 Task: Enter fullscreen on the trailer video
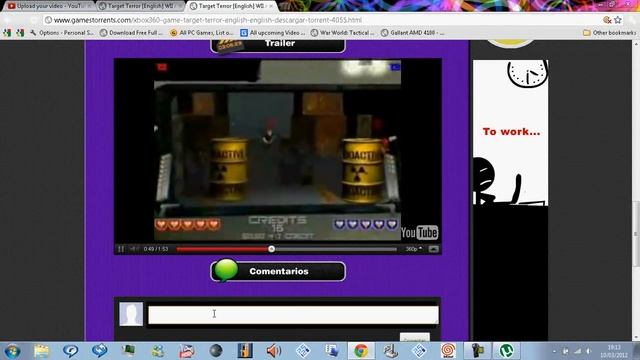433,249
